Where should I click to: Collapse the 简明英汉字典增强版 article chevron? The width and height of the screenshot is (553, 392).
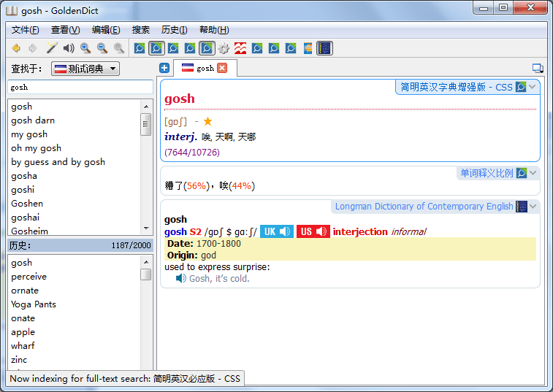pos(533,87)
